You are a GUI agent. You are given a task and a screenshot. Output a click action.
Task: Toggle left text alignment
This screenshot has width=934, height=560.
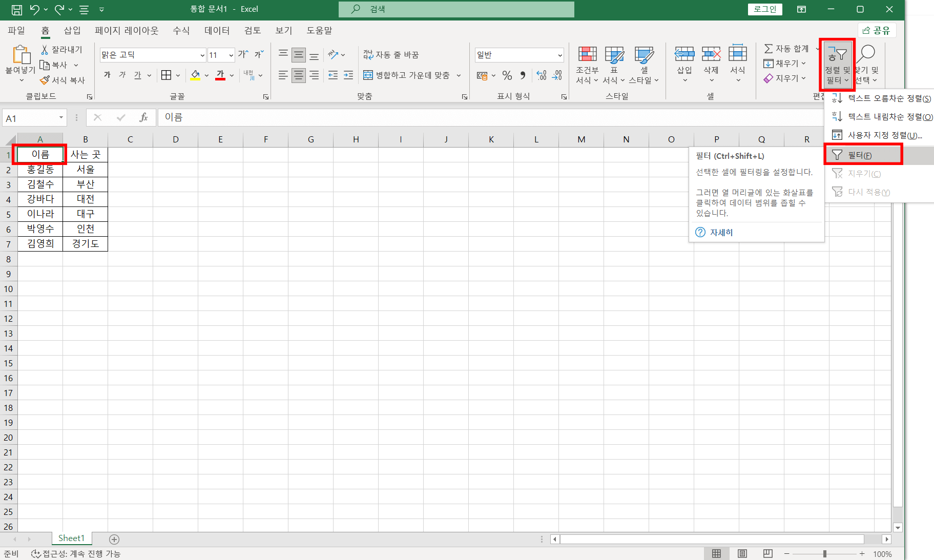pyautogui.click(x=283, y=75)
